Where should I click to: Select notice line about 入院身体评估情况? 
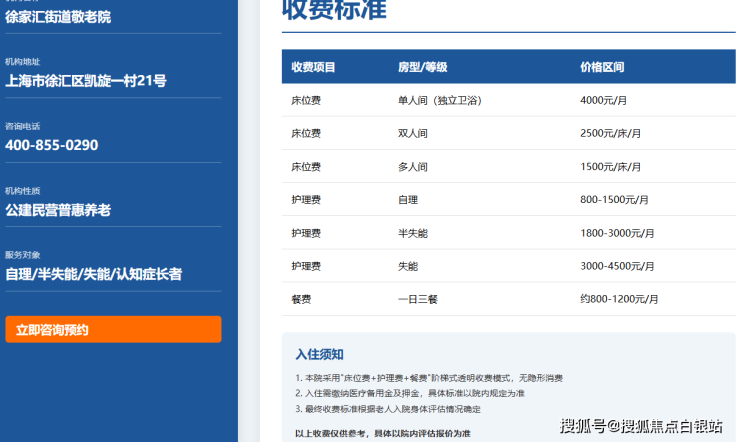point(388,409)
